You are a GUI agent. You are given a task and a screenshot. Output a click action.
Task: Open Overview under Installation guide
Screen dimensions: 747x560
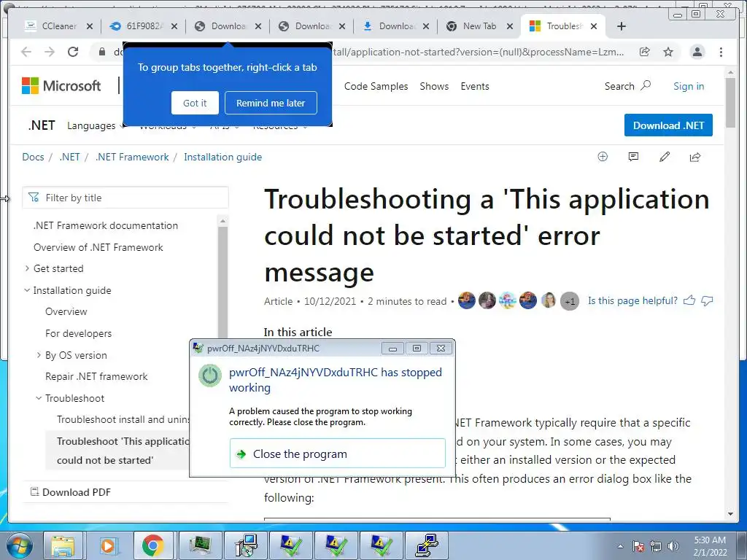point(66,311)
